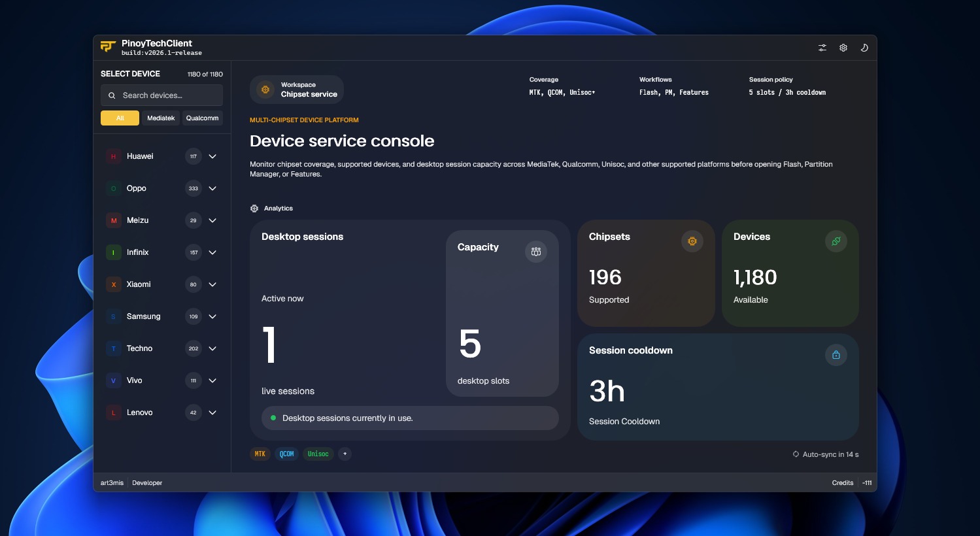Enable the All devices filter
980x536 pixels.
[120, 118]
